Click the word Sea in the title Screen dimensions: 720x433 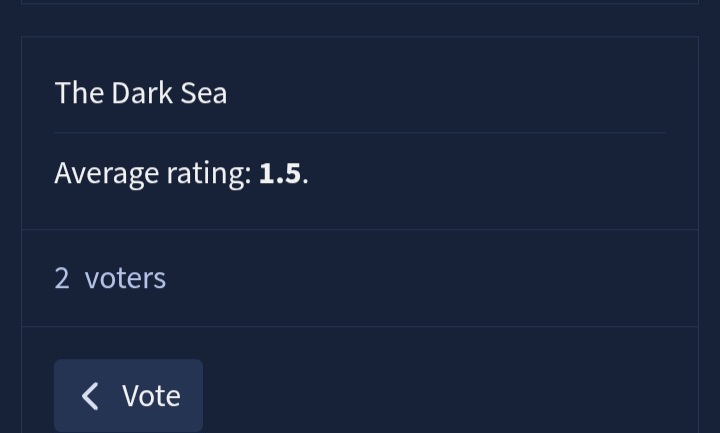click(203, 93)
